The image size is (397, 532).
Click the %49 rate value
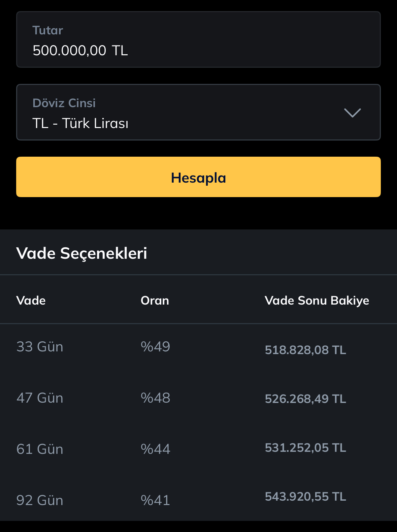coord(155,347)
